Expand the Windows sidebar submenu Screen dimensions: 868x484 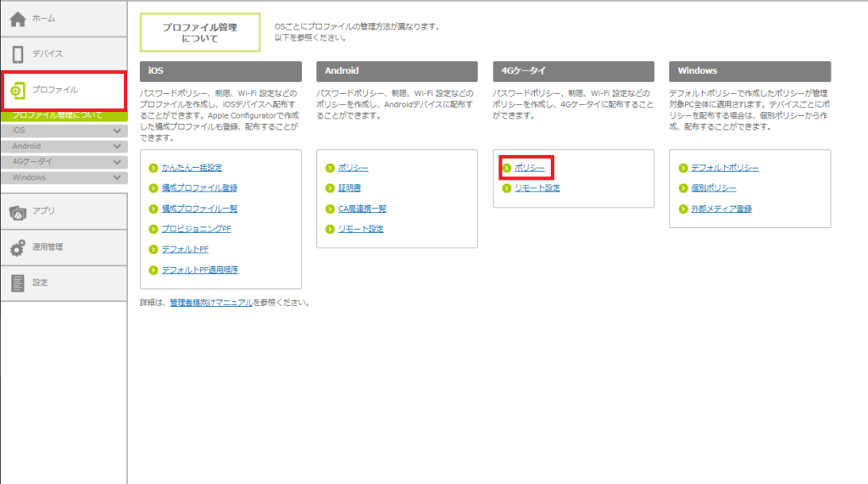(117, 178)
